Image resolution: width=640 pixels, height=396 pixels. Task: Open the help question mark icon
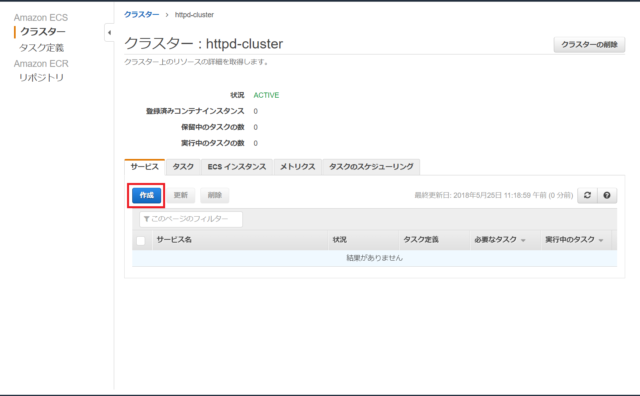tap(607, 195)
